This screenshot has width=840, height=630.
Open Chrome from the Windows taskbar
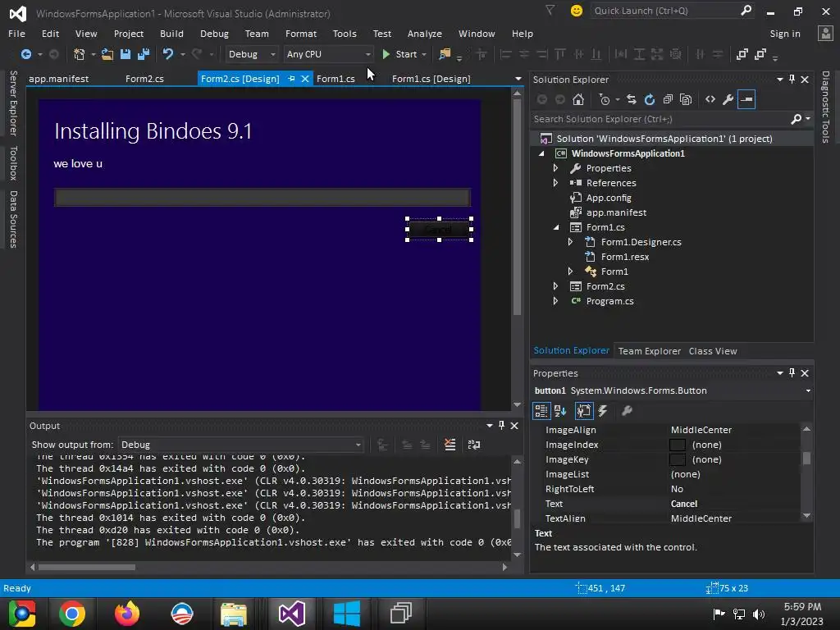pyautogui.click(x=72, y=614)
